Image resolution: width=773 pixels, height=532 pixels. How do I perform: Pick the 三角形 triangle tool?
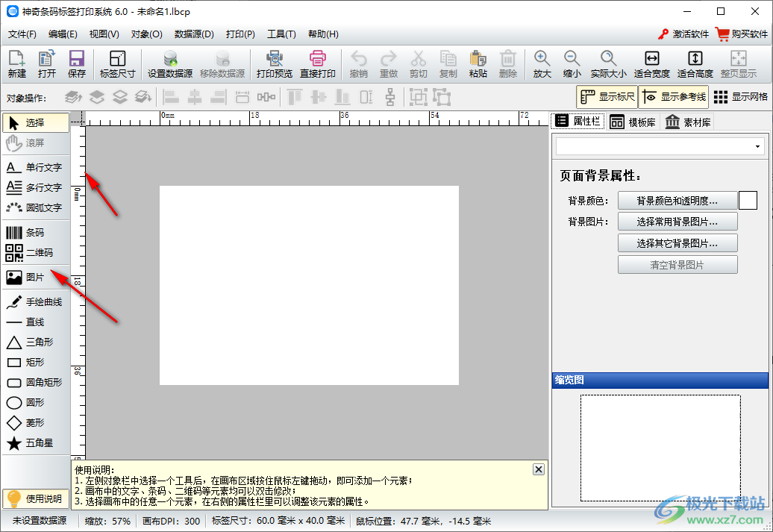tap(36, 342)
